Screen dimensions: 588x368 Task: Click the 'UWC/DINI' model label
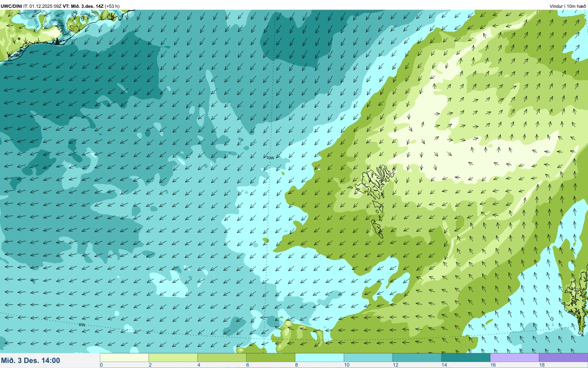(11, 6)
